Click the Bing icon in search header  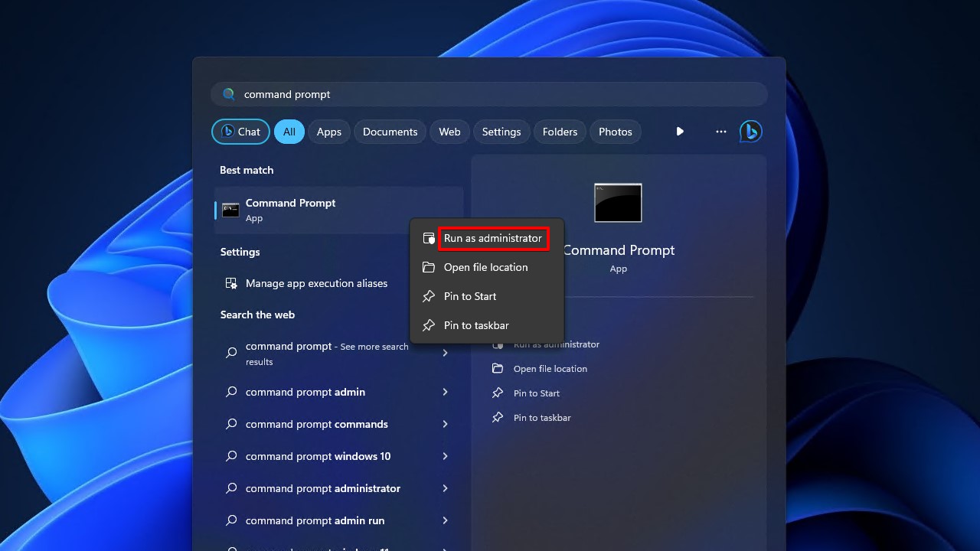tap(750, 132)
